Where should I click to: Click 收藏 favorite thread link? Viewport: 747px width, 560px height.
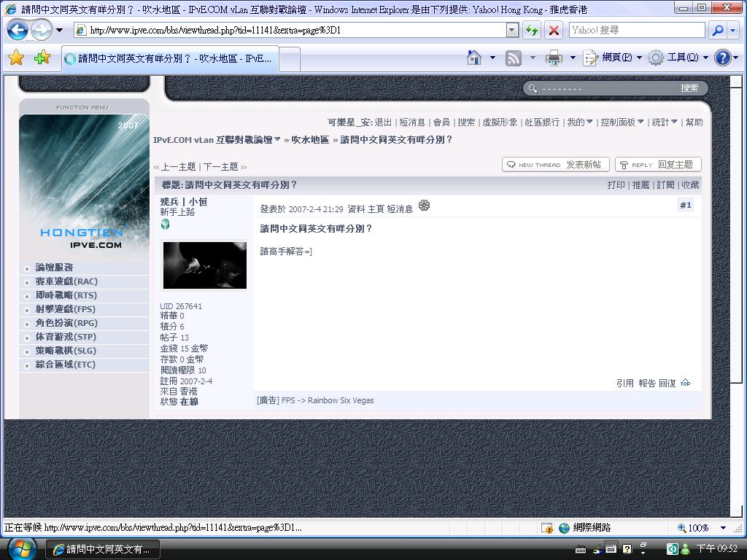(x=690, y=185)
